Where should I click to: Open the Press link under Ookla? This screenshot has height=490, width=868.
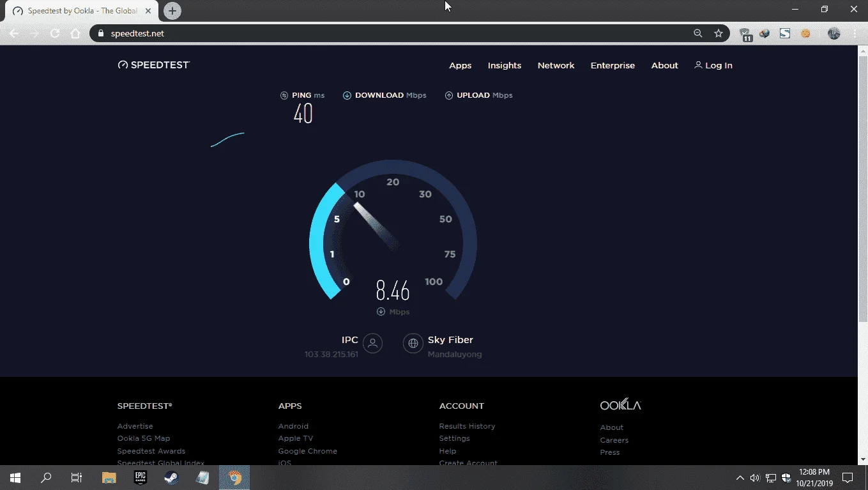click(609, 452)
